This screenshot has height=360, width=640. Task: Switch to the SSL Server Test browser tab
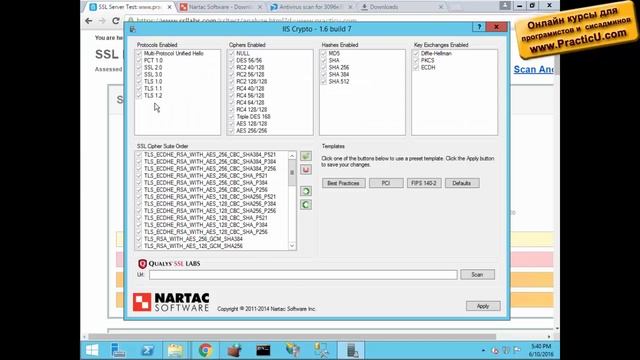pyautogui.click(x=130, y=7)
